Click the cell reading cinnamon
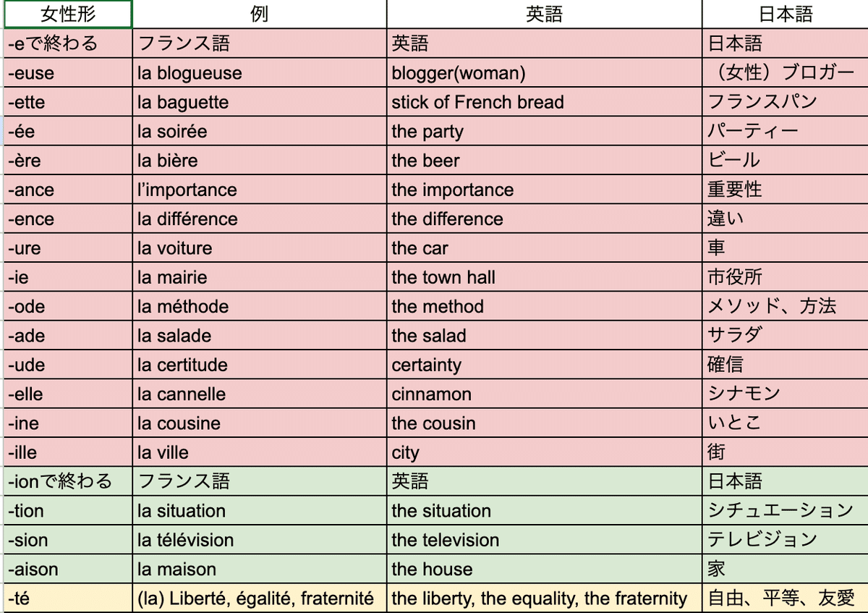The image size is (868, 613). click(544, 394)
